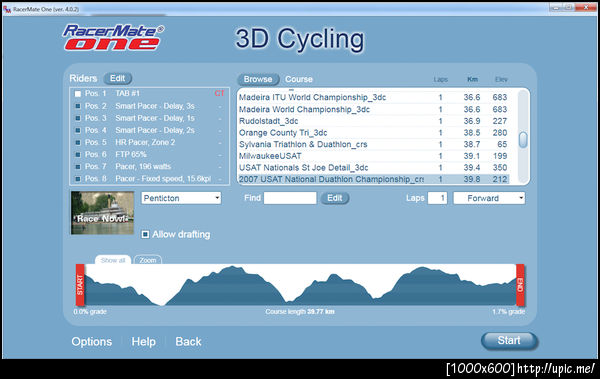Enable the Allow drafting checkbox

(145, 234)
